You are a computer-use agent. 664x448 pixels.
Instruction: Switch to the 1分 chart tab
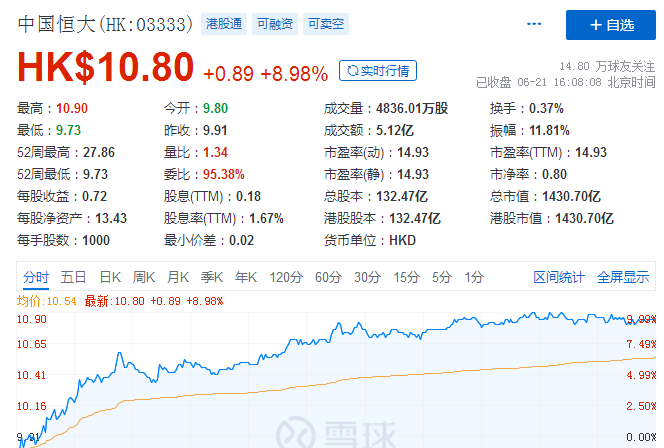click(x=474, y=277)
